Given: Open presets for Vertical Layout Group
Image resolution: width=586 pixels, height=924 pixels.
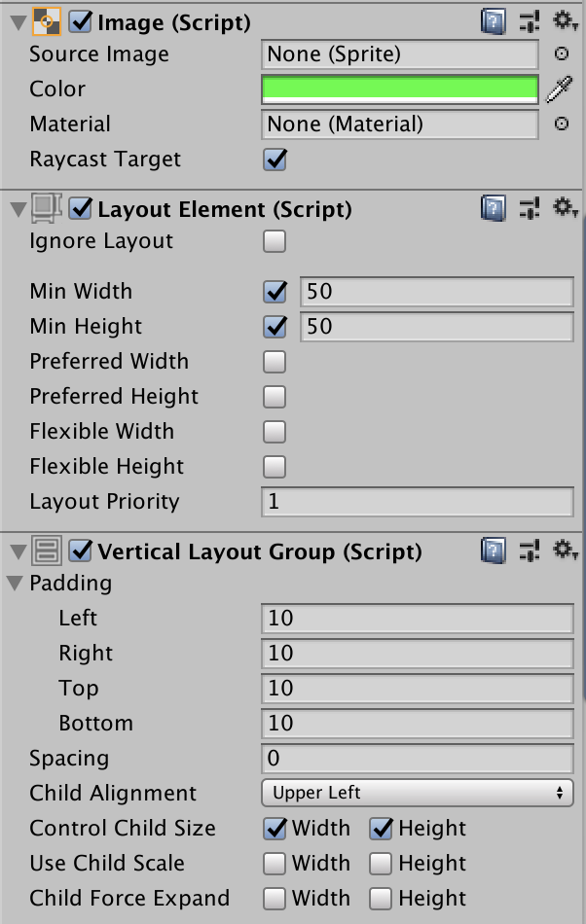Looking at the screenshot, I should click(x=530, y=551).
